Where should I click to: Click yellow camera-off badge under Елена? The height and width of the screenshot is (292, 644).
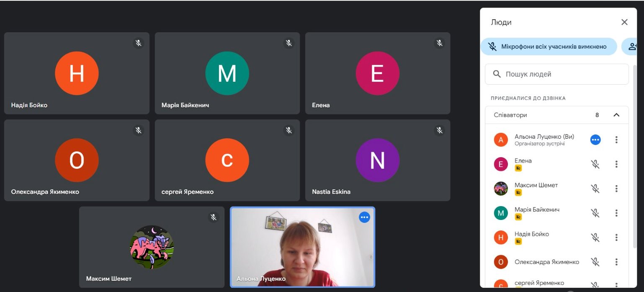point(518,168)
